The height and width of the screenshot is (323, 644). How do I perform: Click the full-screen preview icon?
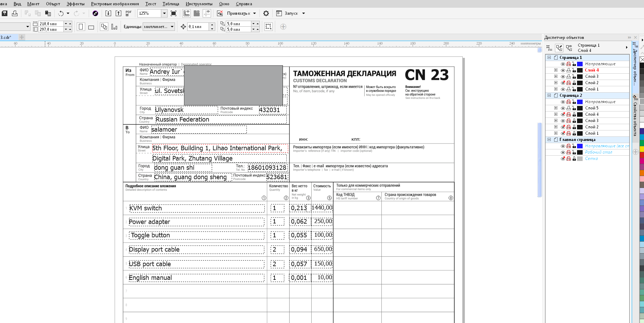pos(174,13)
